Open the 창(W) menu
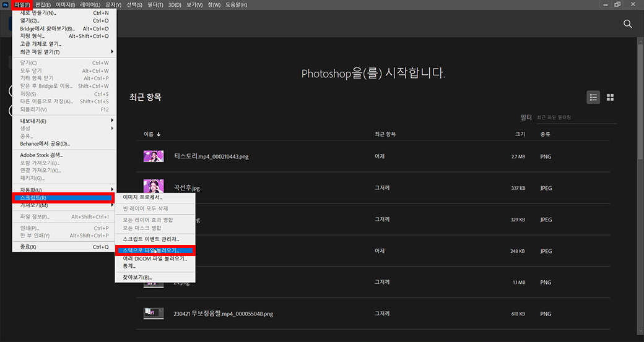 click(x=214, y=5)
